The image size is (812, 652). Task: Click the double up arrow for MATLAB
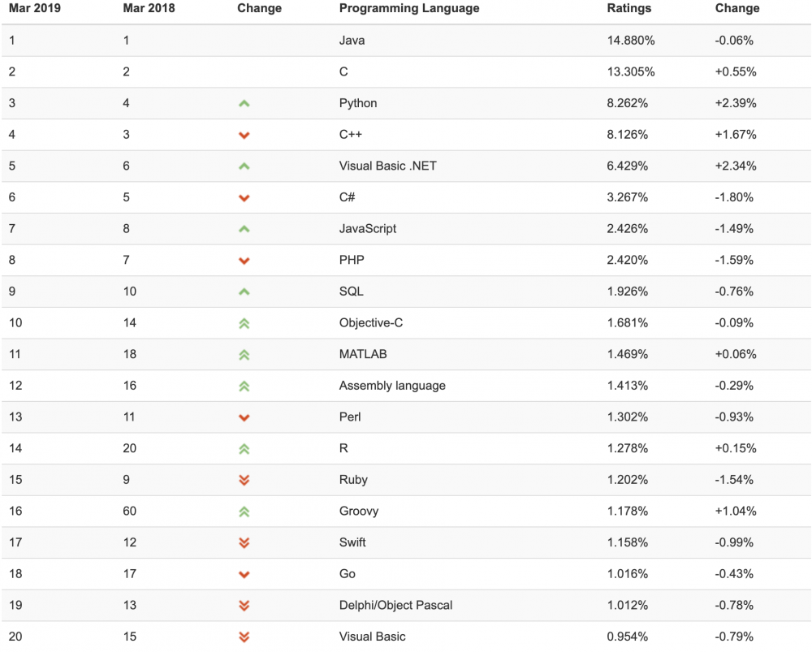(x=244, y=355)
